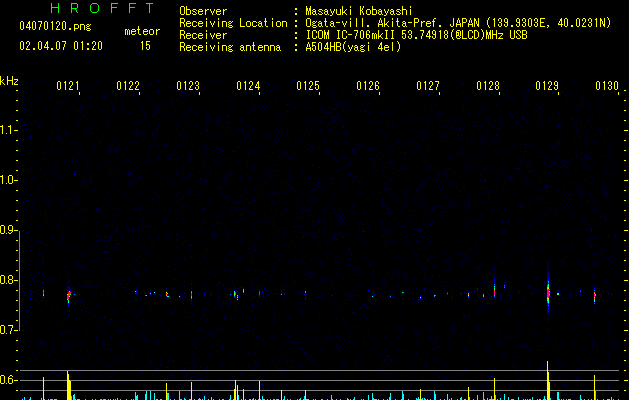
Task: Click the "Receiving antenna" label
Action: point(230,47)
